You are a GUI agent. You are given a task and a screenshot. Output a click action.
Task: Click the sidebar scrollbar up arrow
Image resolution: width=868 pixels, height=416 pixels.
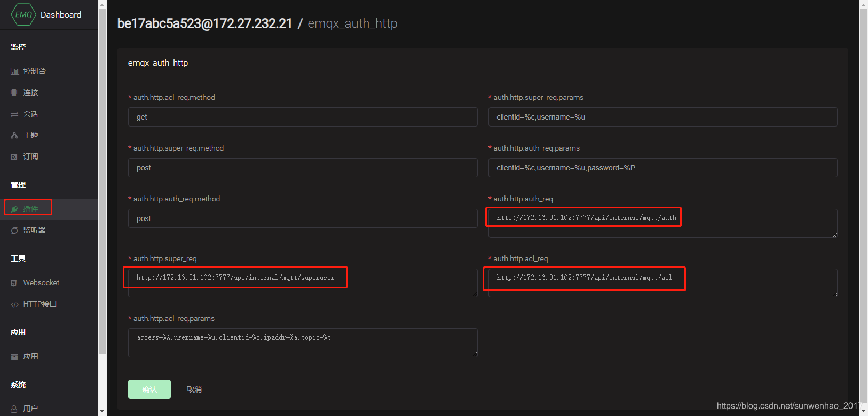102,4
